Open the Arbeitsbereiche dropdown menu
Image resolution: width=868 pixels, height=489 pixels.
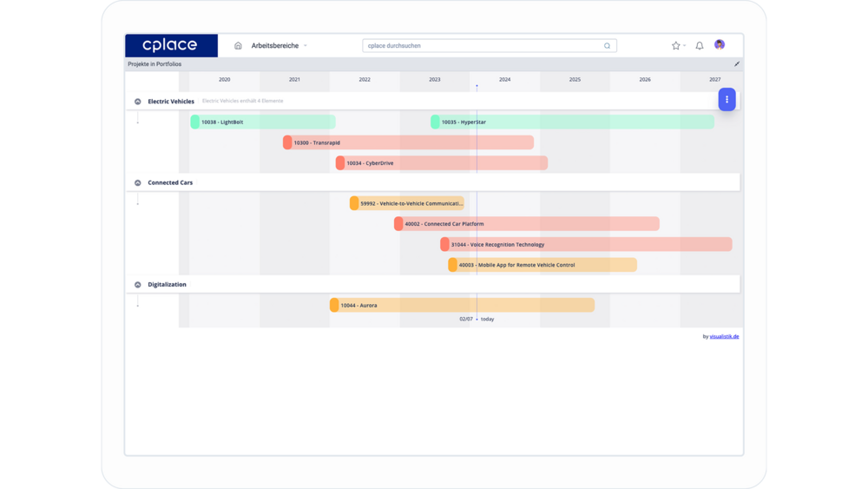pyautogui.click(x=279, y=46)
